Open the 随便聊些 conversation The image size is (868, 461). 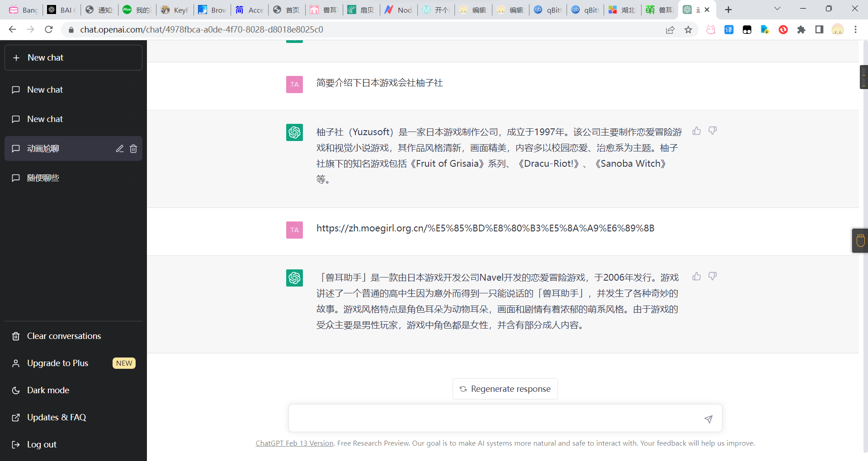coord(43,178)
